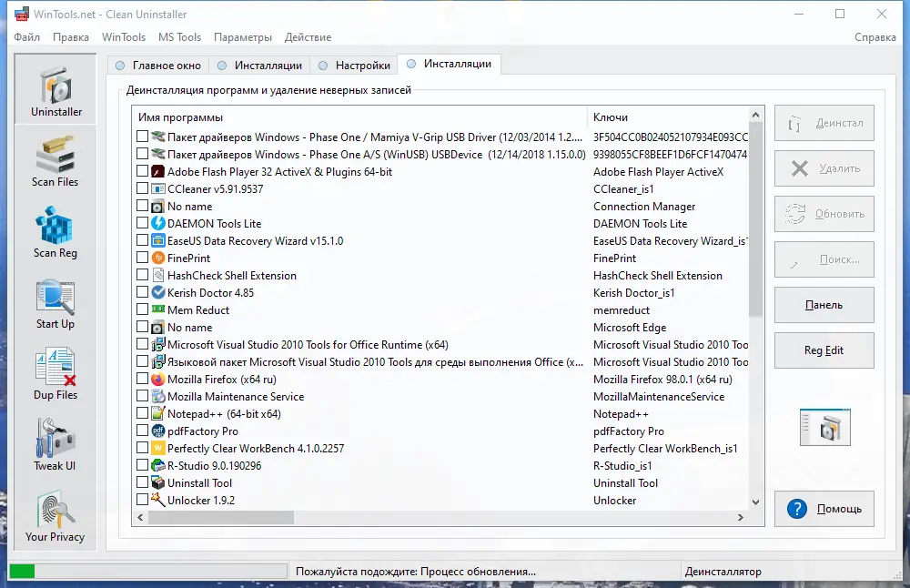Click the Панель button
Screen dimensions: 910x588
pos(824,305)
